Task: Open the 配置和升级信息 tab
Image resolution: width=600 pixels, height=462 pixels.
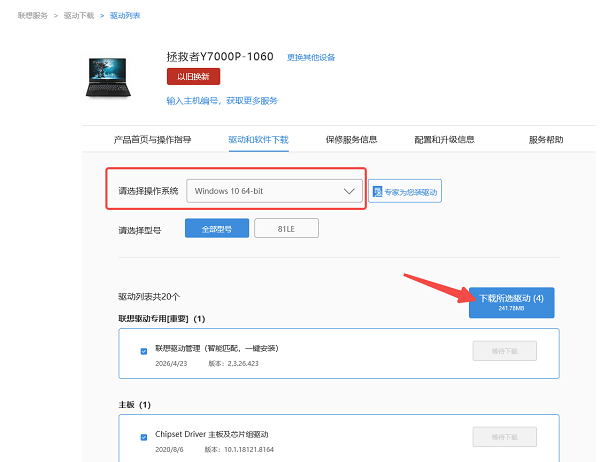Action: tap(444, 140)
